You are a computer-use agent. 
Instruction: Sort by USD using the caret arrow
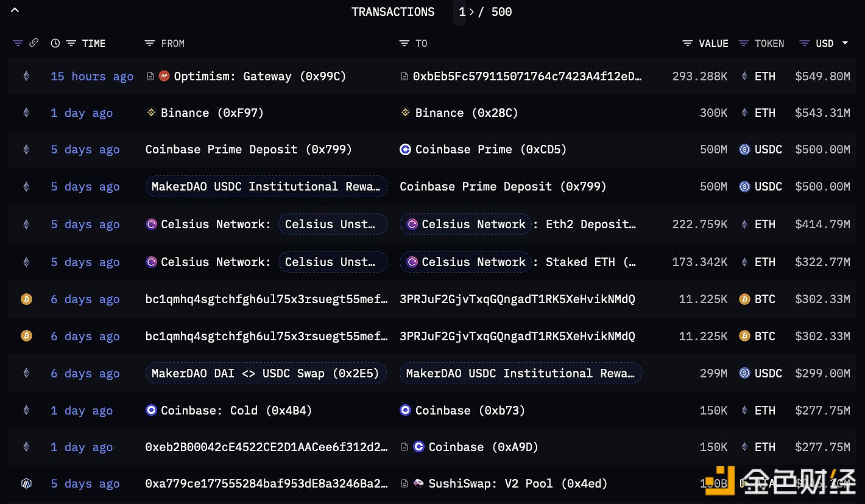846,43
